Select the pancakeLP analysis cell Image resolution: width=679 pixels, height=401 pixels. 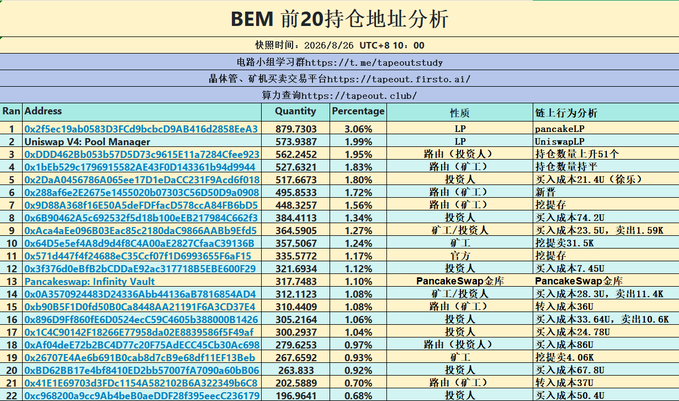coord(606,129)
